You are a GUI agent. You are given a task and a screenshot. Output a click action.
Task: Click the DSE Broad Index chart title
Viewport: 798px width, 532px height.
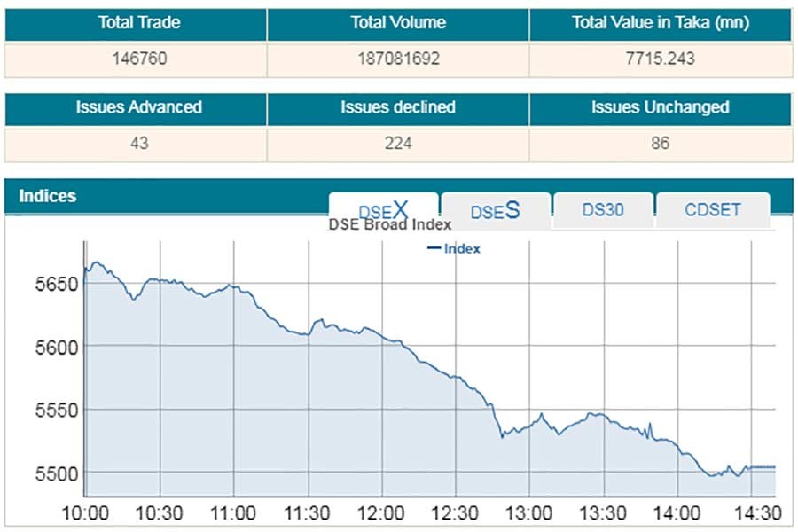click(390, 224)
